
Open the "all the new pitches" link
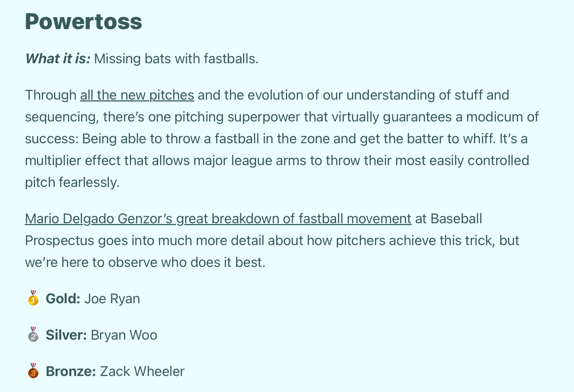tap(137, 95)
